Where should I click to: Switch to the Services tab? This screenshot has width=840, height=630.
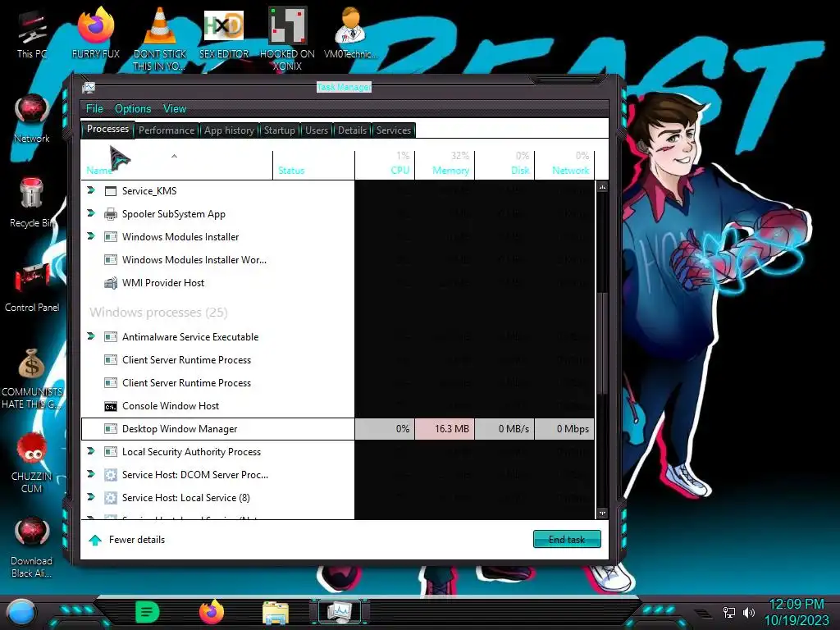click(x=393, y=130)
